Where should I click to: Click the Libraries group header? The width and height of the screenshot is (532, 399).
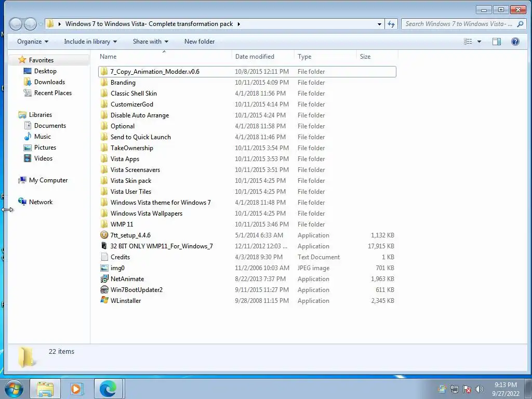click(41, 115)
